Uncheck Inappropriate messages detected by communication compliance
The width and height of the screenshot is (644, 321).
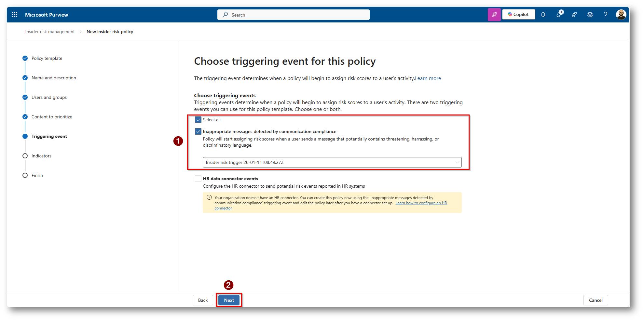198,131
